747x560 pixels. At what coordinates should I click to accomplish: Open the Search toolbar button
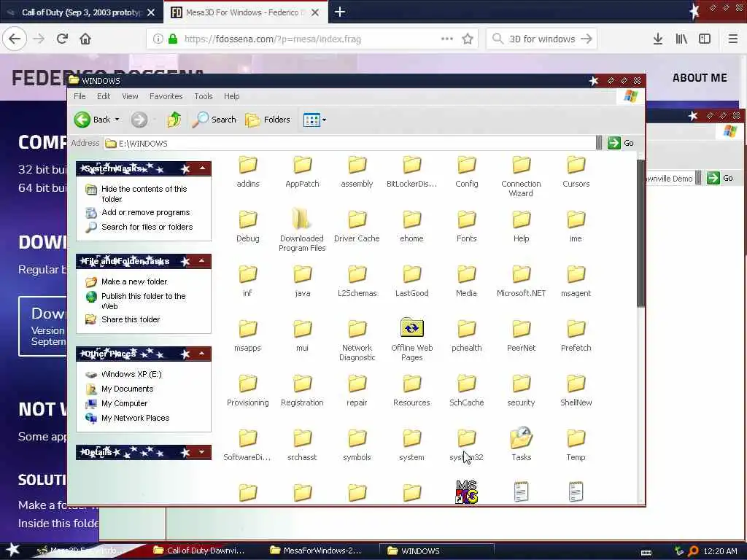pos(214,120)
